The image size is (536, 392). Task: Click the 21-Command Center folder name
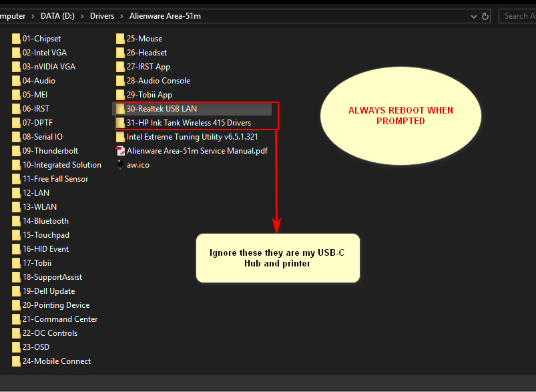tap(60, 319)
